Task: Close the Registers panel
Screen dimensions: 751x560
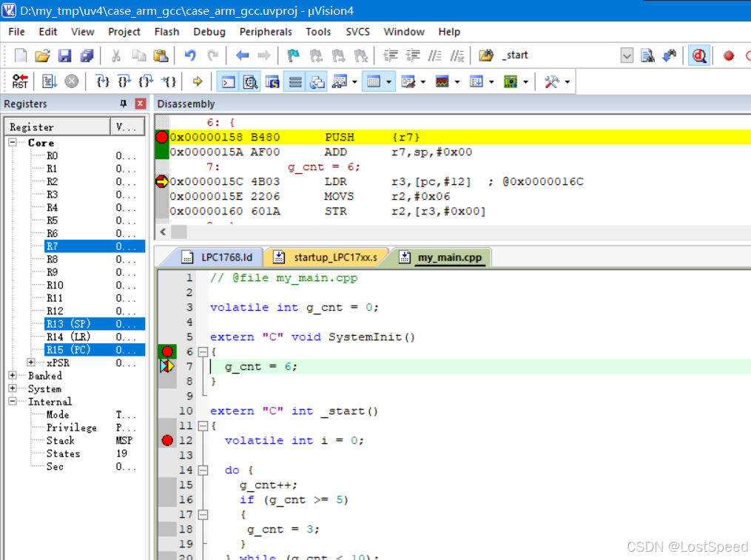Action: pyautogui.click(x=141, y=104)
